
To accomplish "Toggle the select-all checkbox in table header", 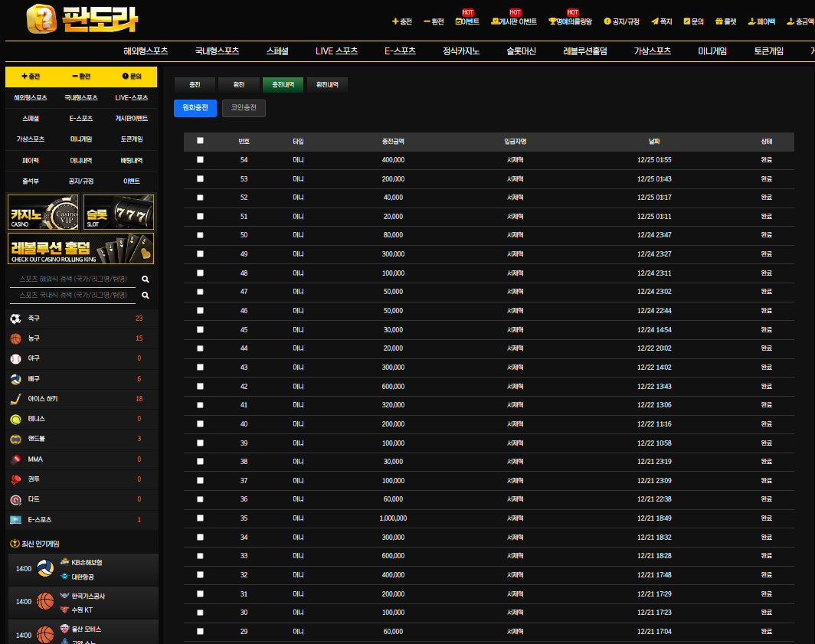I will (201, 141).
